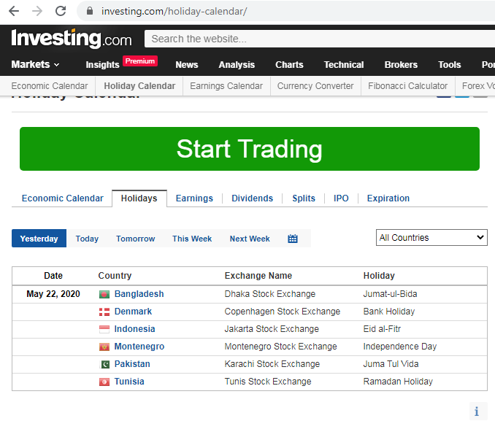495x448 pixels.
Task: Click the Tunisia flag icon
Action: pyautogui.click(x=104, y=382)
